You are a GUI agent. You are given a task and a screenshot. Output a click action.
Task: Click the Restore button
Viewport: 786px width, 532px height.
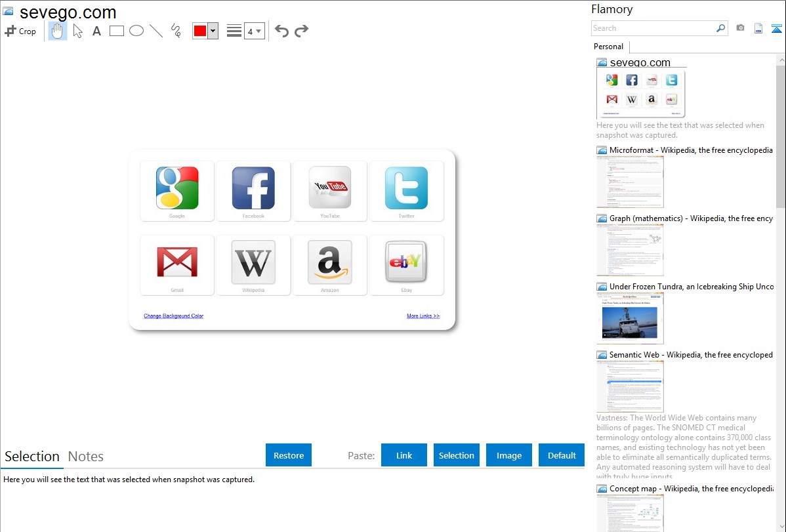click(x=289, y=455)
